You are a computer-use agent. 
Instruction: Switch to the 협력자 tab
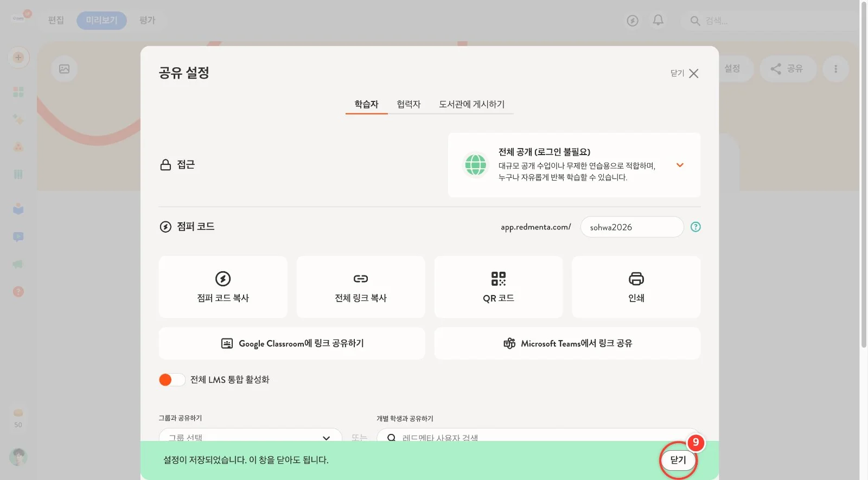(x=409, y=104)
